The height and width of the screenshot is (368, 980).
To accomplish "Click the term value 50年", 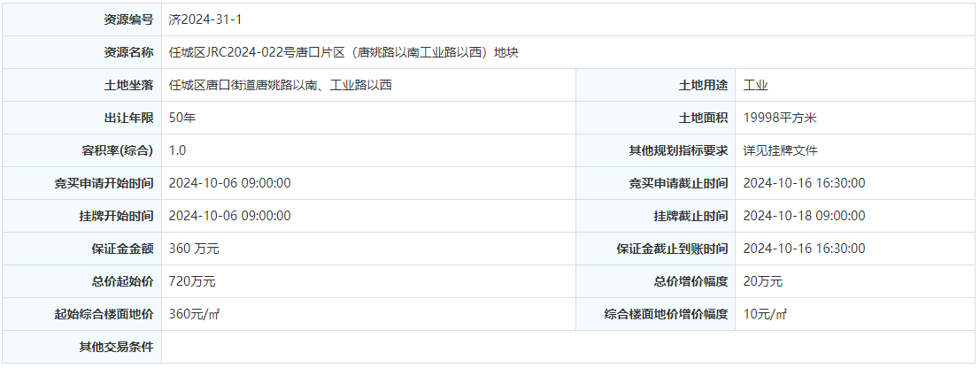I will coord(182,118).
